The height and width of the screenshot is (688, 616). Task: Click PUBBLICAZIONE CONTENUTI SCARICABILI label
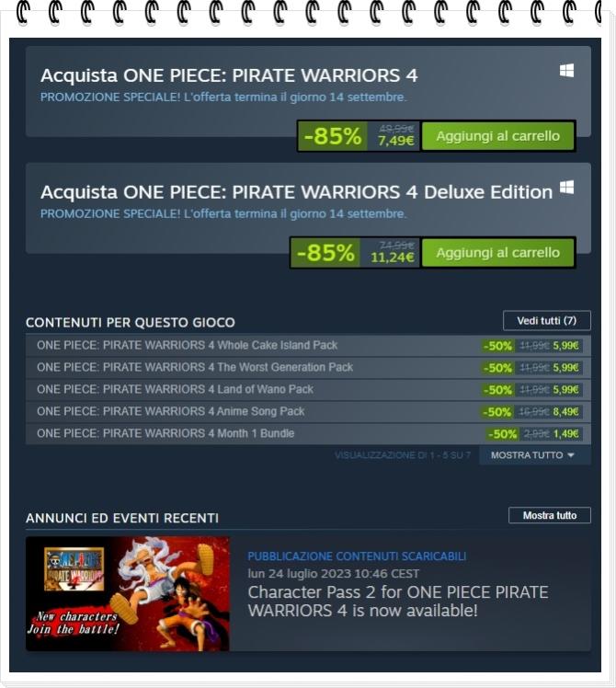[357, 556]
